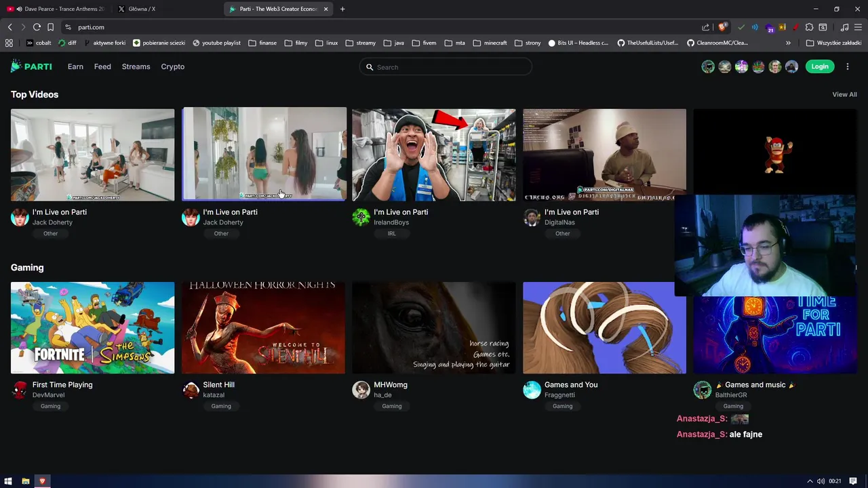Click the Search input field
868x488 pixels.
click(x=446, y=67)
